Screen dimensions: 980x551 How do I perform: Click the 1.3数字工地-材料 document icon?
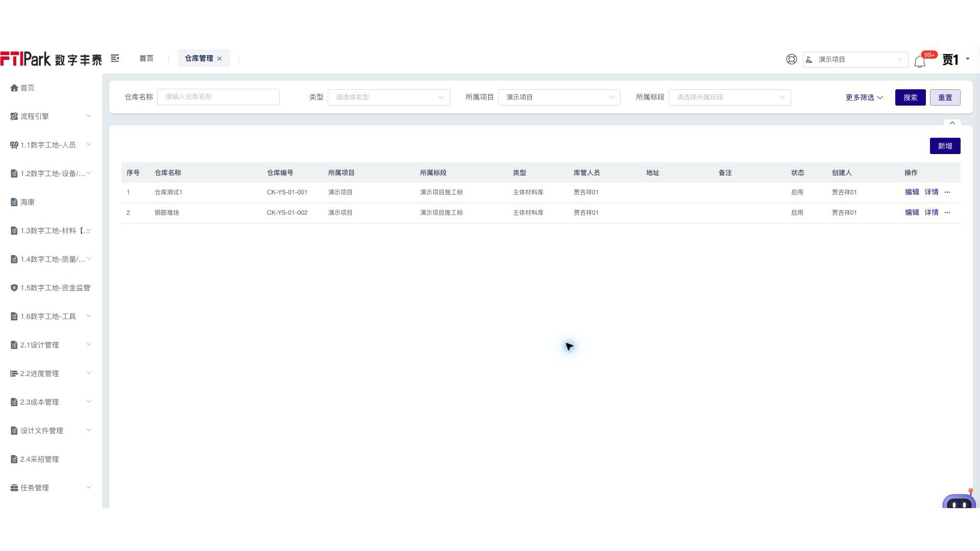click(14, 231)
